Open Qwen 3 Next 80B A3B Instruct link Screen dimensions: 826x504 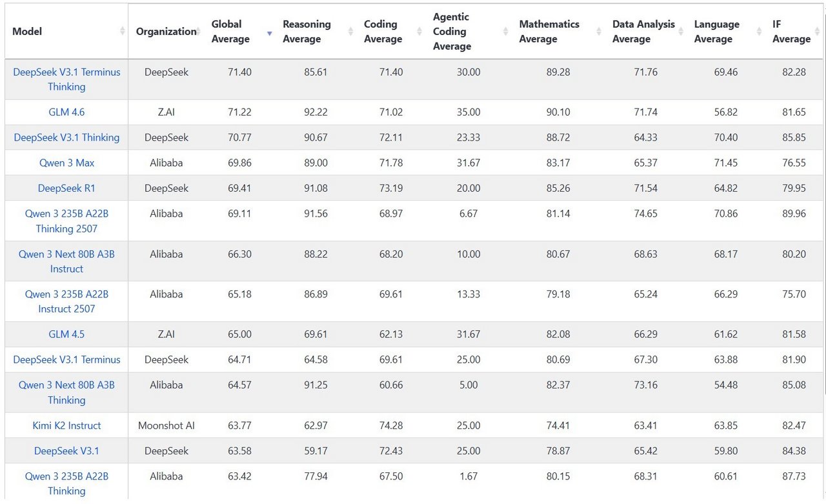[66, 261]
